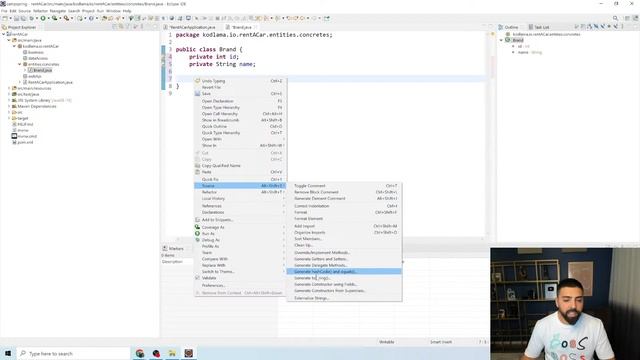
Task: Select the name field in Outline
Action: (x=527, y=52)
